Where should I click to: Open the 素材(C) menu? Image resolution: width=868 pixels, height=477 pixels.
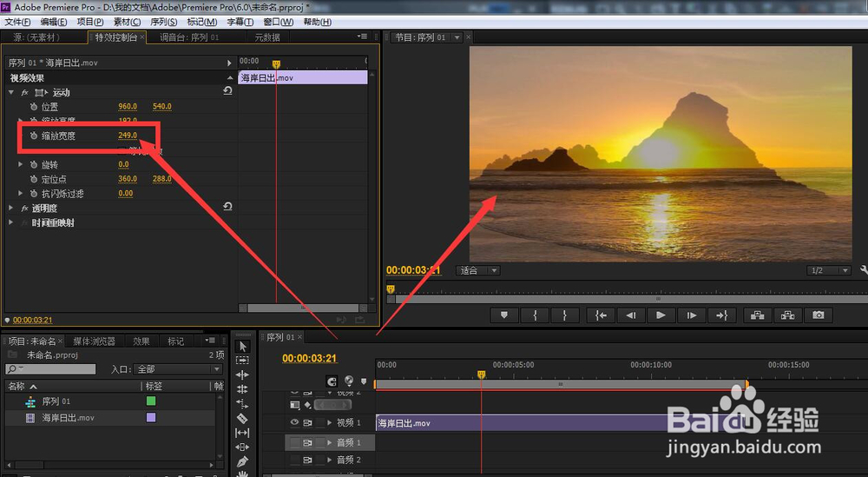point(127,22)
